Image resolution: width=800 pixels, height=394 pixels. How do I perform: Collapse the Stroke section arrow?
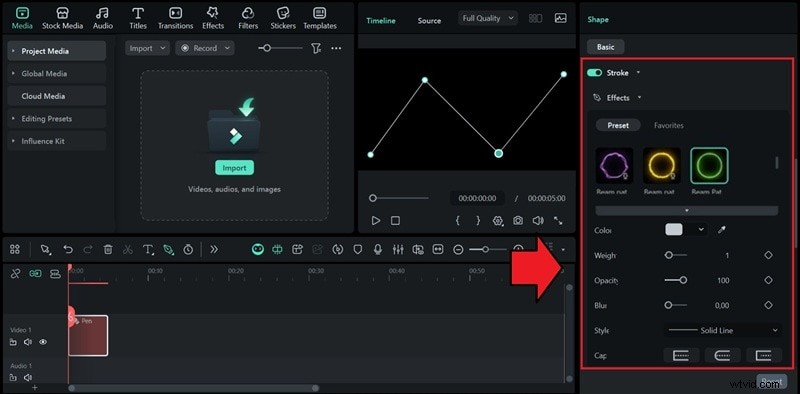(x=638, y=73)
